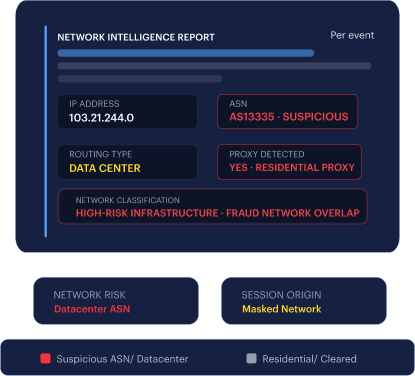The image size is (415, 376).
Task: Click YES · RESIDENTIAL PROXY value
Action: pyautogui.click(x=292, y=167)
